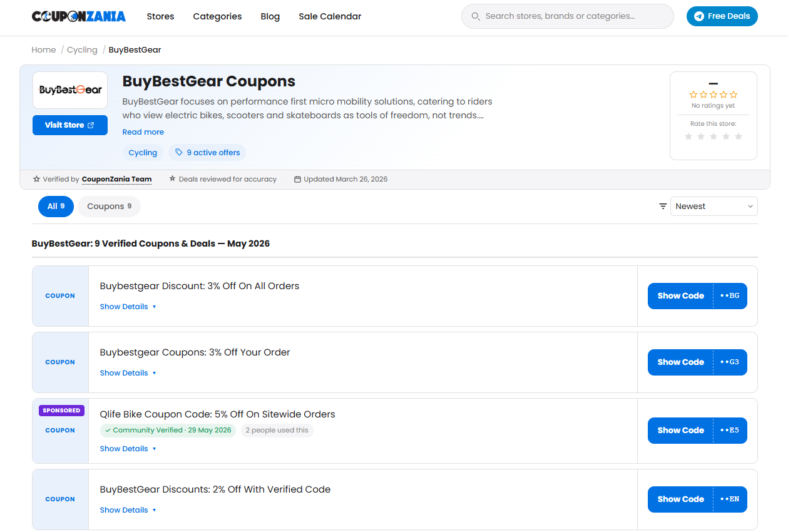The width and height of the screenshot is (788, 532).
Task: Go to Home breadcrumb
Action: [44, 50]
